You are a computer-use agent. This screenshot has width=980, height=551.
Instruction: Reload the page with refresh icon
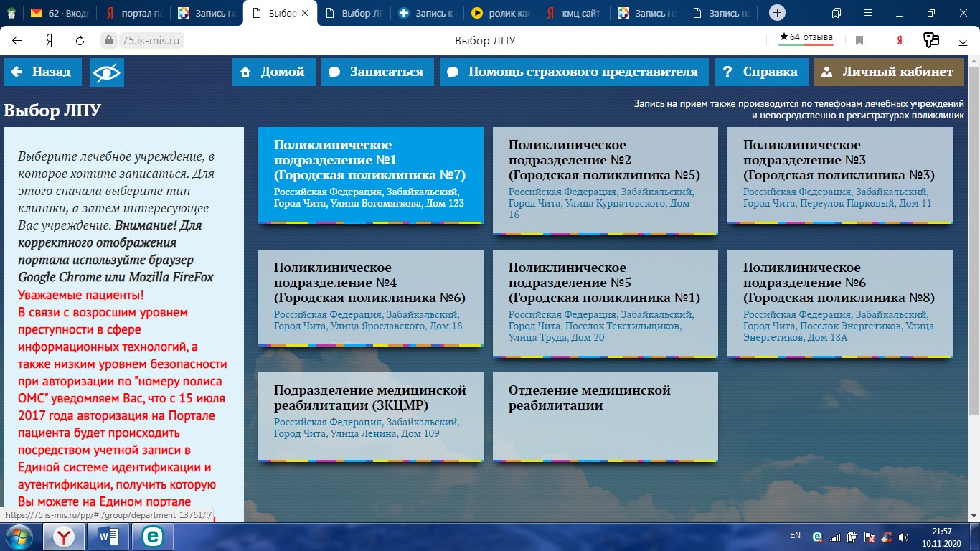80,41
